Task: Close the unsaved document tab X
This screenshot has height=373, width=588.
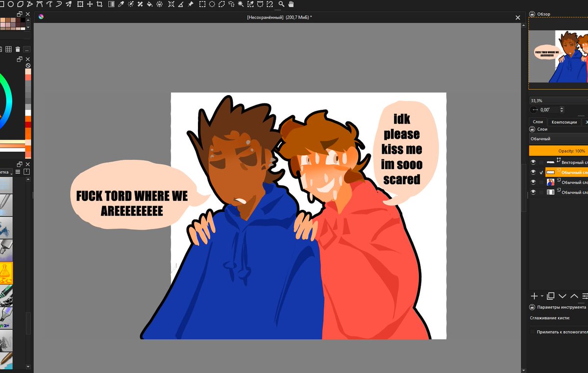Action: pos(518,17)
